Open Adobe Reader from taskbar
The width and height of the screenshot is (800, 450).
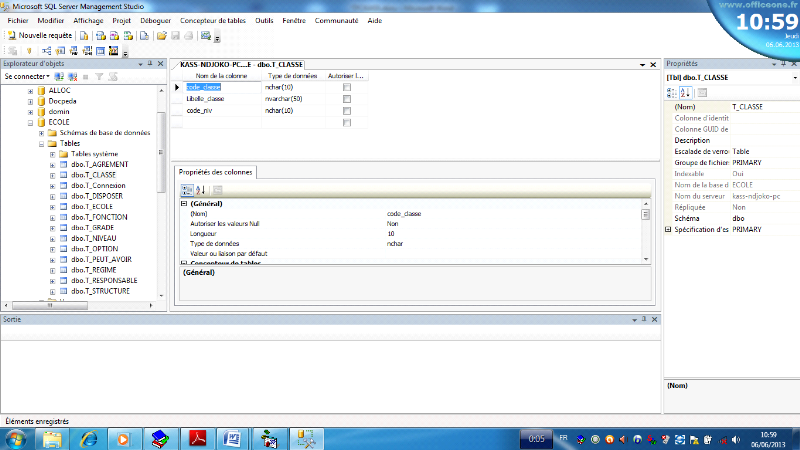[198, 439]
